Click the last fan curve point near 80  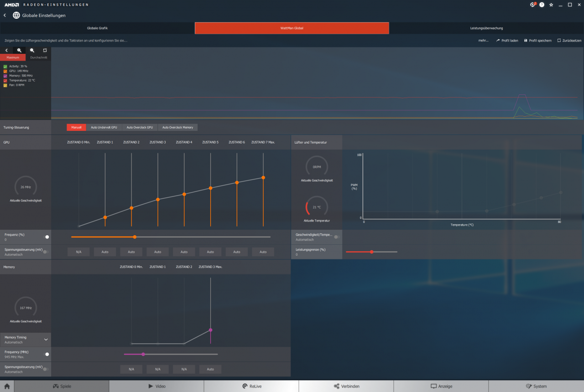(561, 192)
